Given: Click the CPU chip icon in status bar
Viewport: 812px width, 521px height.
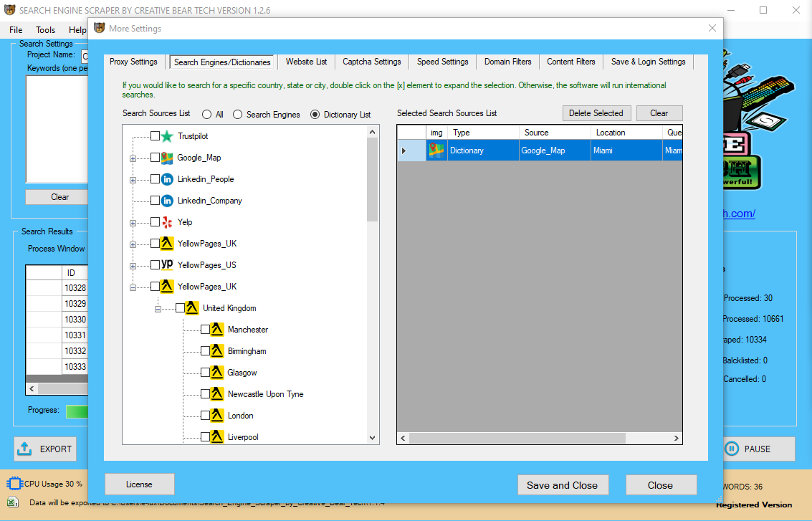Looking at the screenshot, I should 14,484.
